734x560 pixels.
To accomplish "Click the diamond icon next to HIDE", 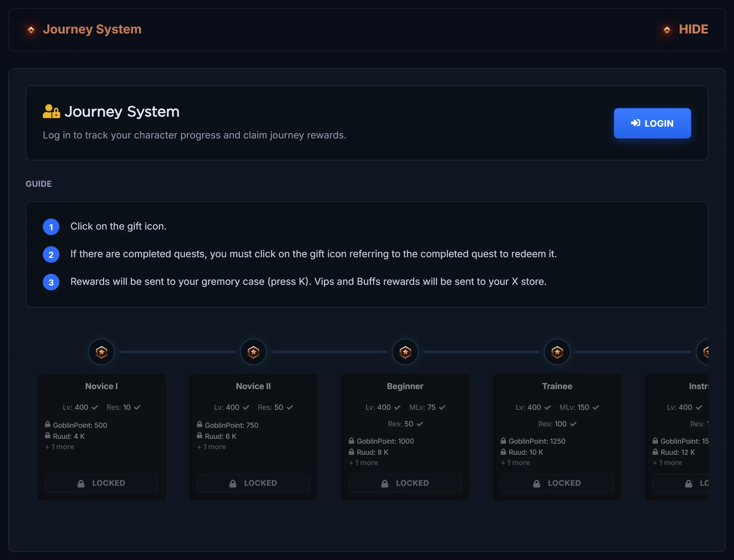I will point(667,30).
